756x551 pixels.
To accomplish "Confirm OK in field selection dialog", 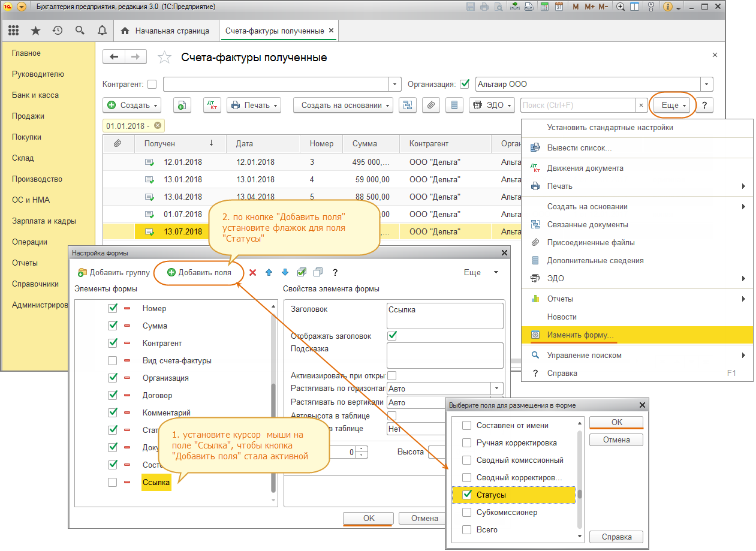I will click(x=616, y=422).
